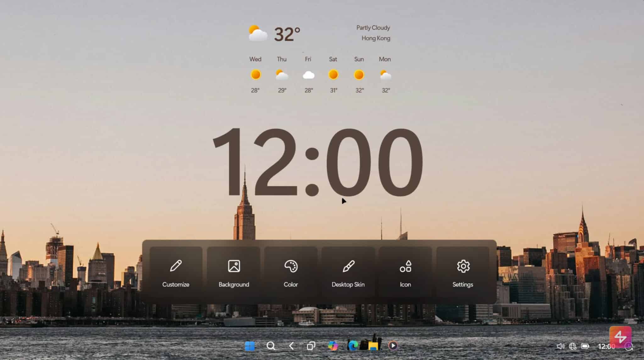Click the back arrow on the taskbar
The width and height of the screenshot is (644, 360).
(x=291, y=346)
